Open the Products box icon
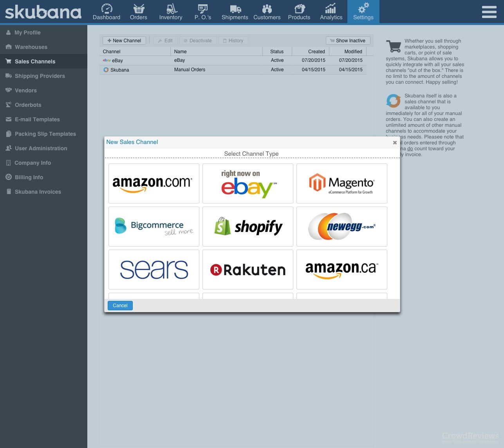The width and height of the screenshot is (504, 448). [299, 8]
